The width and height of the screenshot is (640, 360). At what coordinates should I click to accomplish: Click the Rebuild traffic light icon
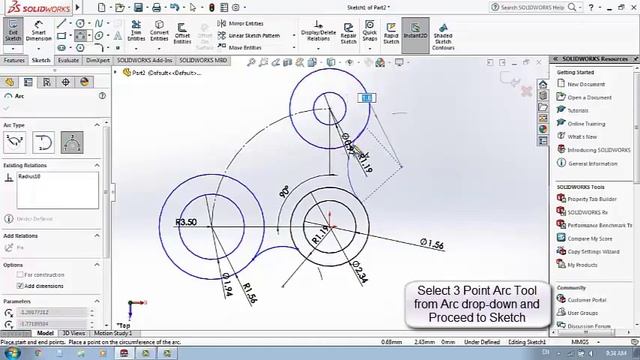pos(211,7)
